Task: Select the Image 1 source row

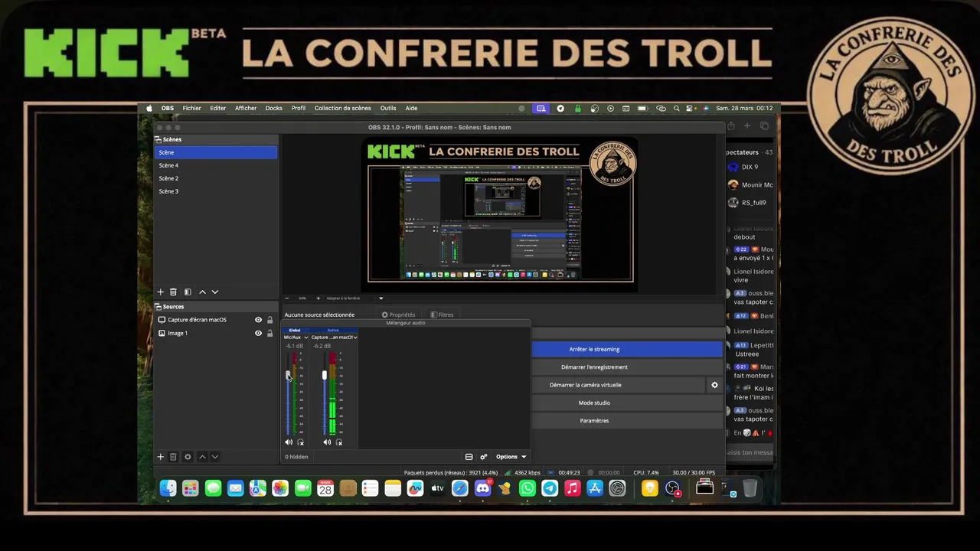Action: pyautogui.click(x=216, y=334)
